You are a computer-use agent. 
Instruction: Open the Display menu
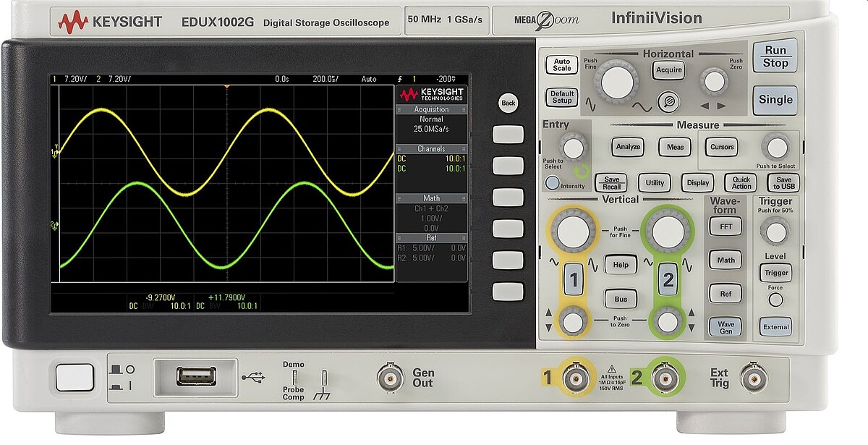[x=697, y=183]
